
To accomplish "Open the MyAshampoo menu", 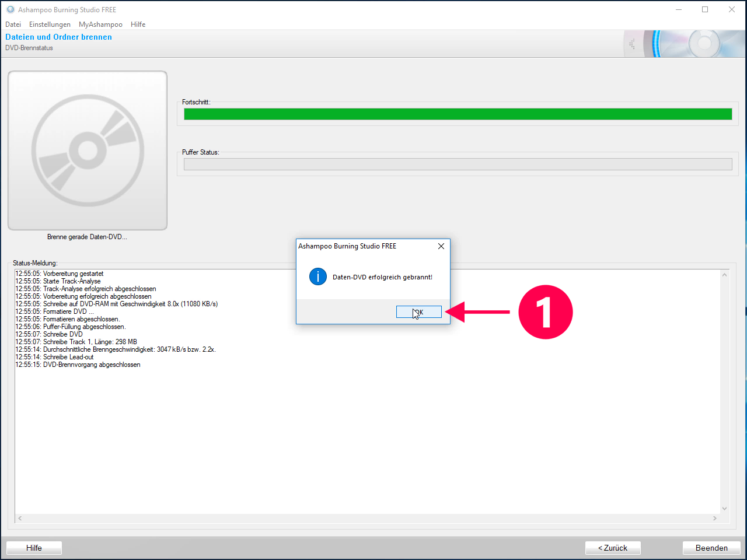I will pos(100,24).
